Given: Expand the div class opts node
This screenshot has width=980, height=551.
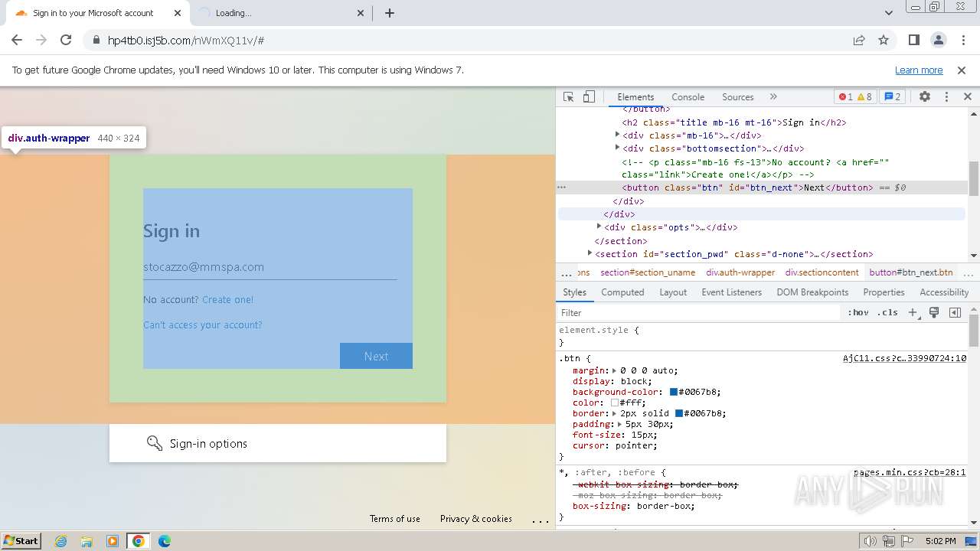Looking at the screenshot, I should (x=599, y=227).
